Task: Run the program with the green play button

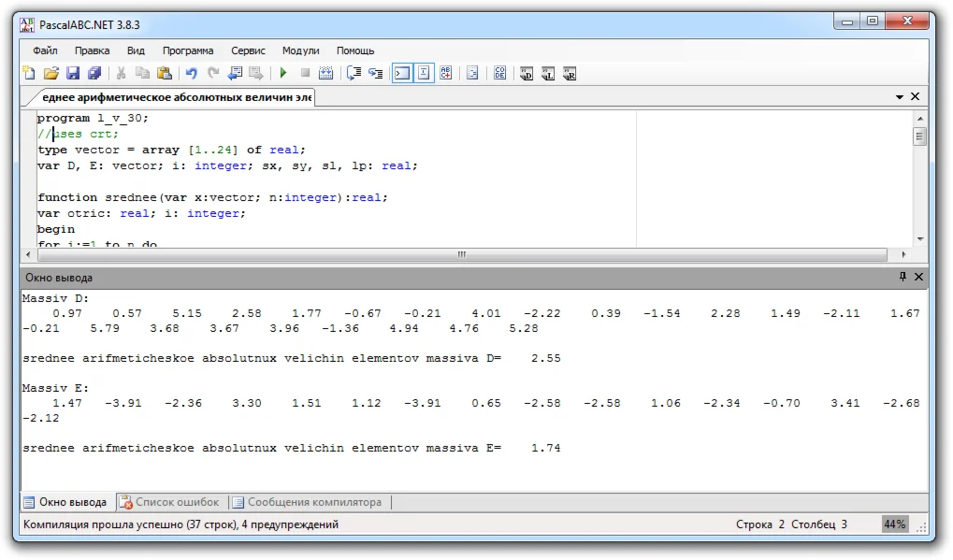Action: tap(282, 73)
